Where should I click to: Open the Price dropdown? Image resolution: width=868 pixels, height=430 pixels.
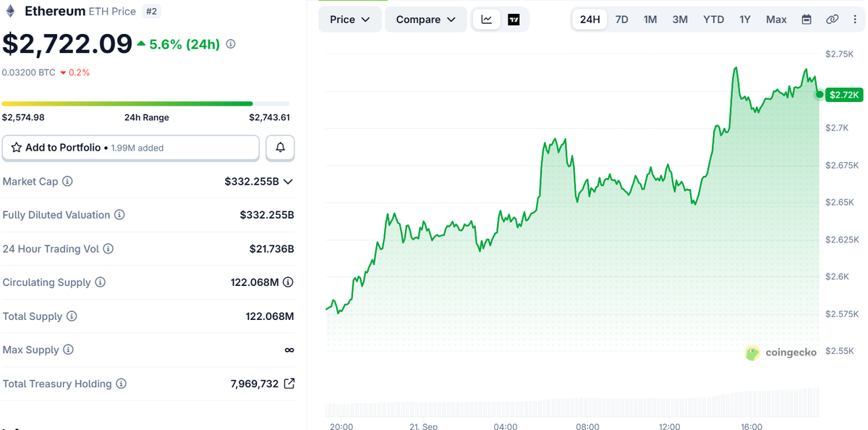coord(350,20)
